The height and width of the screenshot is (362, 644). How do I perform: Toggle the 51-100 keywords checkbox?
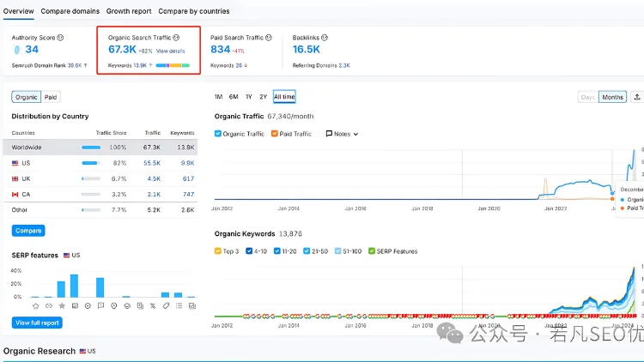pyautogui.click(x=337, y=250)
